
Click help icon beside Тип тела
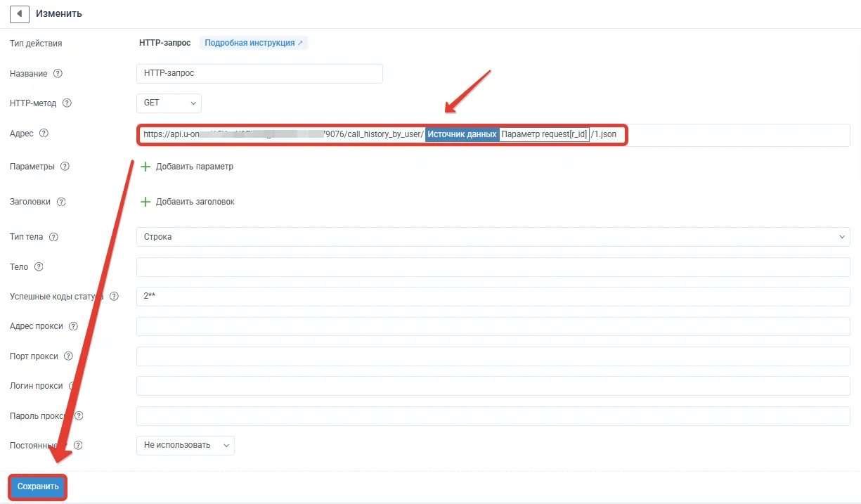pyautogui.click(x=54, y=237)
